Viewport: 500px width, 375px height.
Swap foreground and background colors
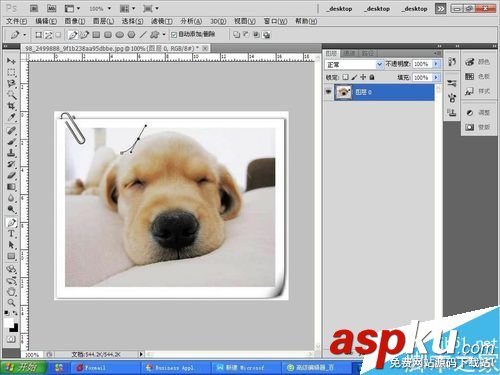pos(15,313)
